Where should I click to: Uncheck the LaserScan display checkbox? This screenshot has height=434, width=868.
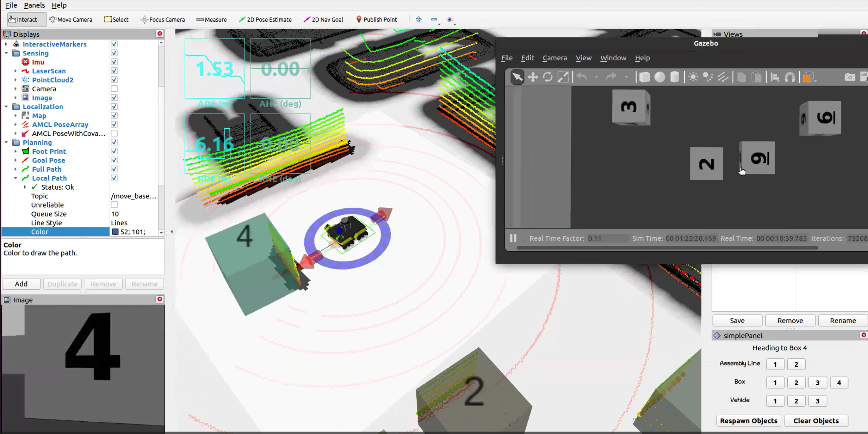(114, 71)
